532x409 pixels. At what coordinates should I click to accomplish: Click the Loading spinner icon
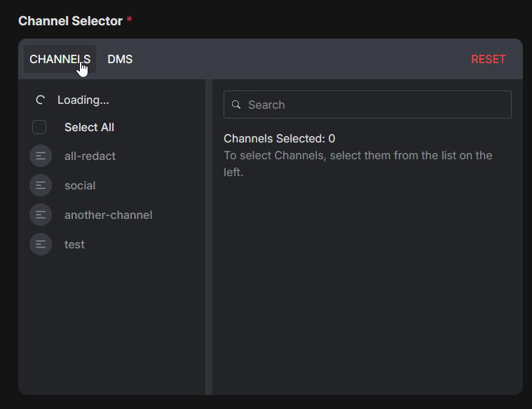[41, 100]
